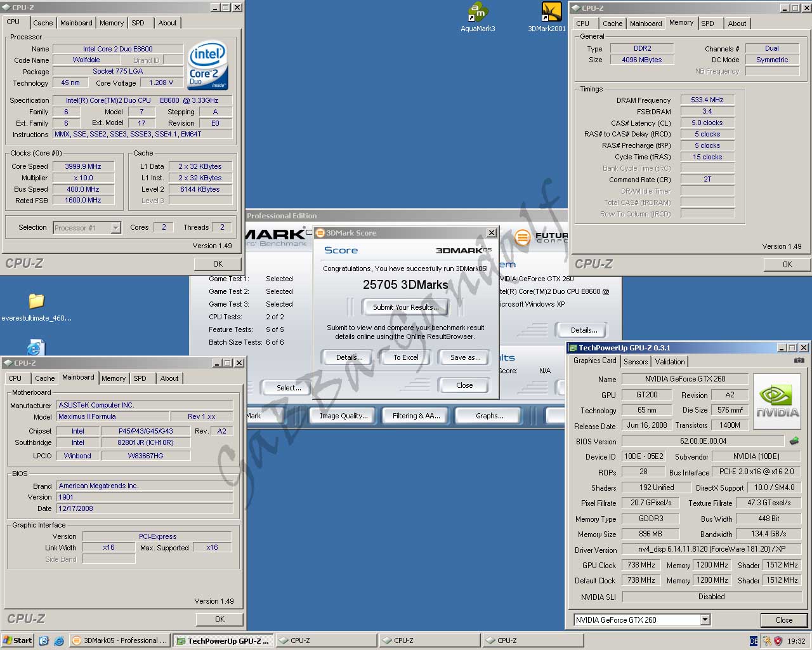
Task: Export score with To Excel button
Action: [406, 357]
